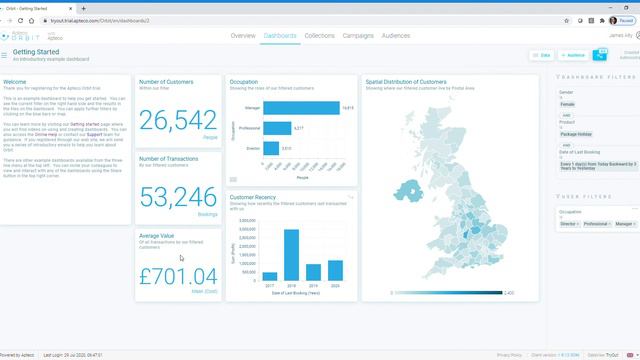Toggle table view icon in Occupation tile
Screen dimensions: 640x360
(233, 179)
